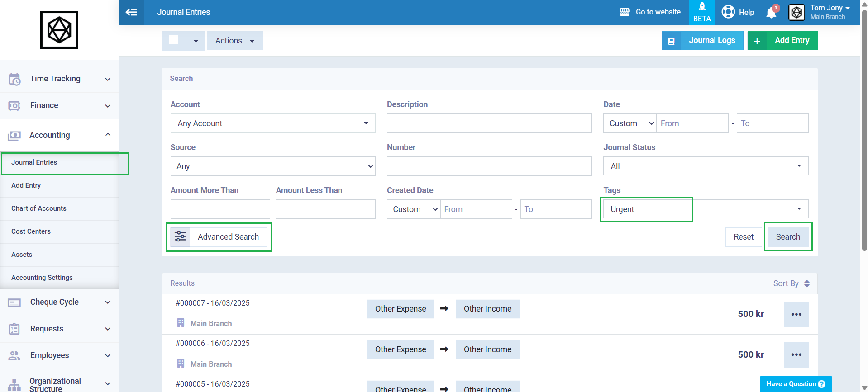
Task: Open the Go to website store icon
Action: 625,12
